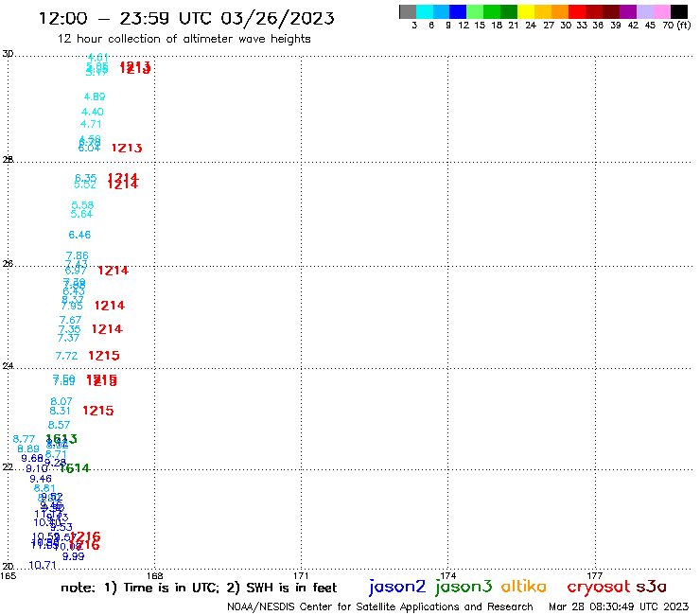The width and height of the screenshot is (700, 615).
Task: Click the red 1213 time beside 6.04
Action: pyautogui.click(x=127, y=148)
